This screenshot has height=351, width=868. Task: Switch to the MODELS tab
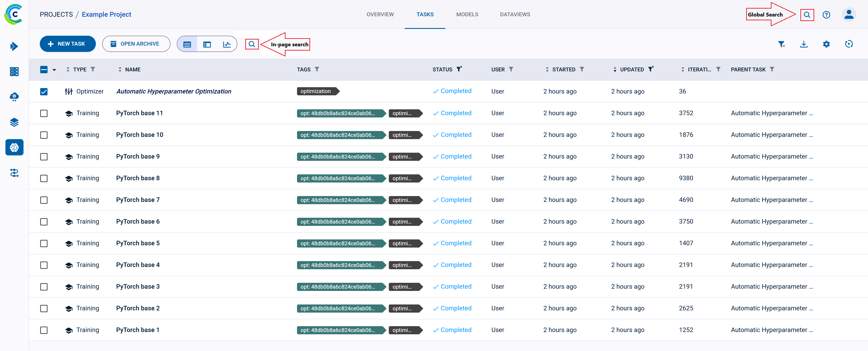(467, 14)
